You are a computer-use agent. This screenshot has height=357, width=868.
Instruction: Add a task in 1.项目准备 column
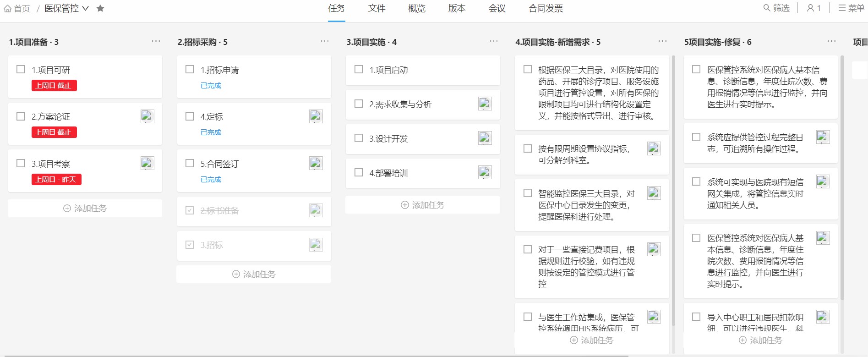85,208
